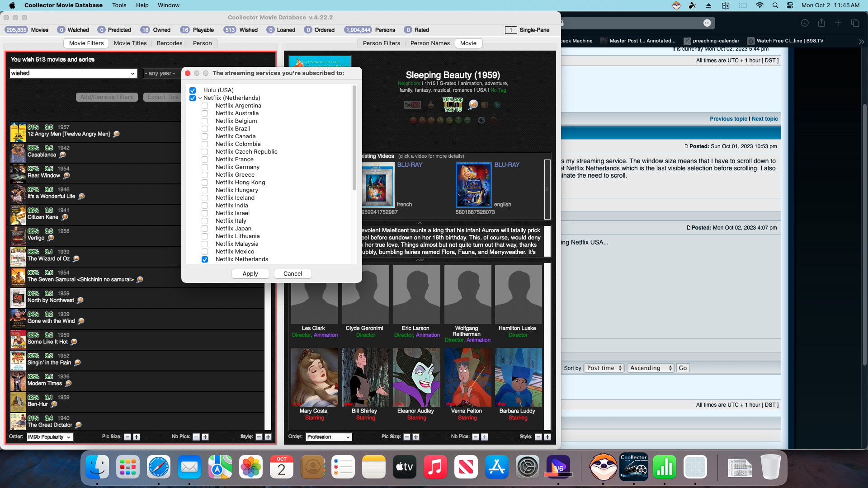Screen dimensions: 868x488
Task: Click Cancel in streaming services dialog
Action: [x=293, y=274]
